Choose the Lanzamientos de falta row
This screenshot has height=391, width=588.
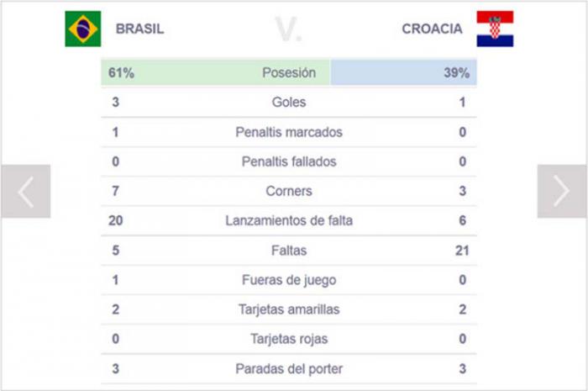click(289, 220)
